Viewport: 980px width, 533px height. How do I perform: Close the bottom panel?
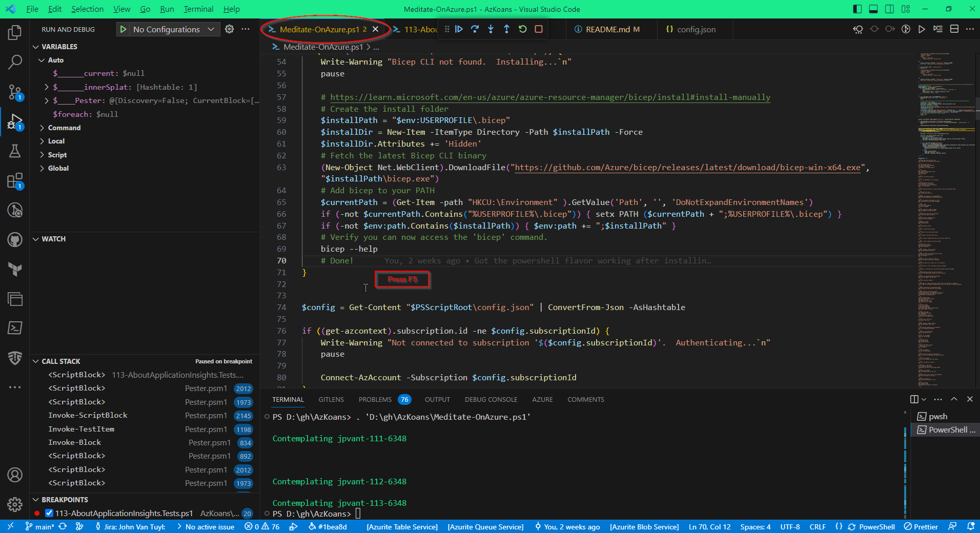(x=970, y=399)
